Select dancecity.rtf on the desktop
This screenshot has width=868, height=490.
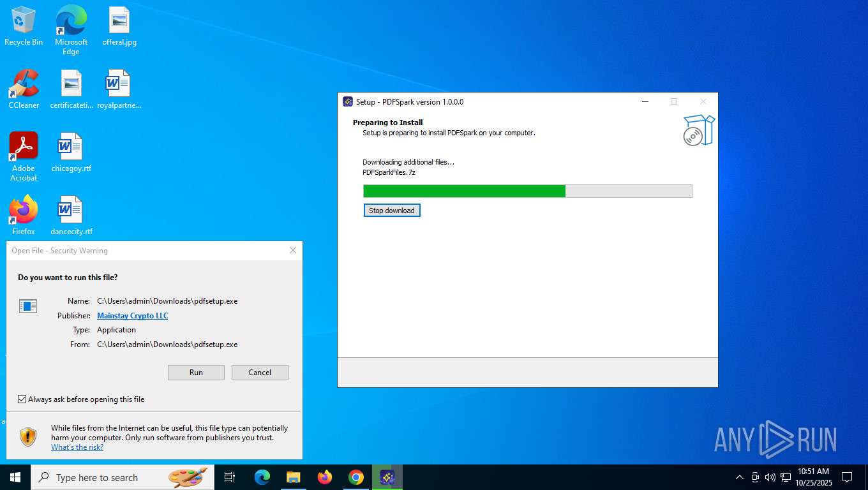[71, 216]
